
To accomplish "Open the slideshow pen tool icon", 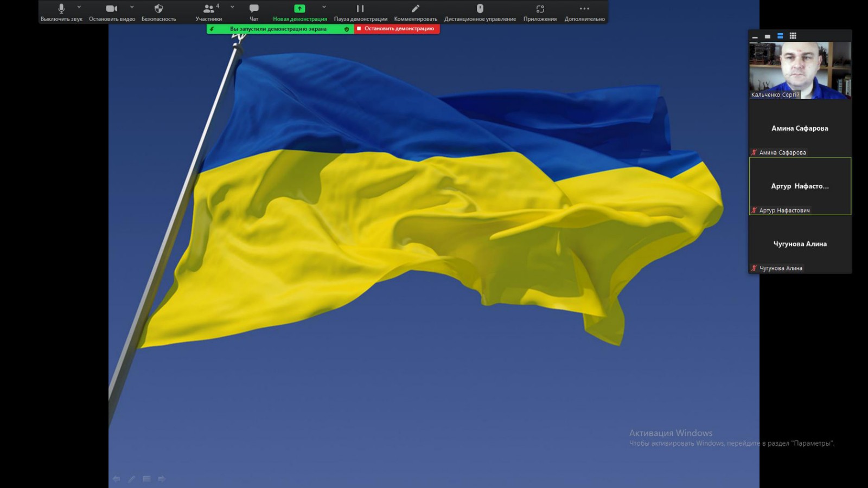I will pyautogui.click(x=131, y=479).
